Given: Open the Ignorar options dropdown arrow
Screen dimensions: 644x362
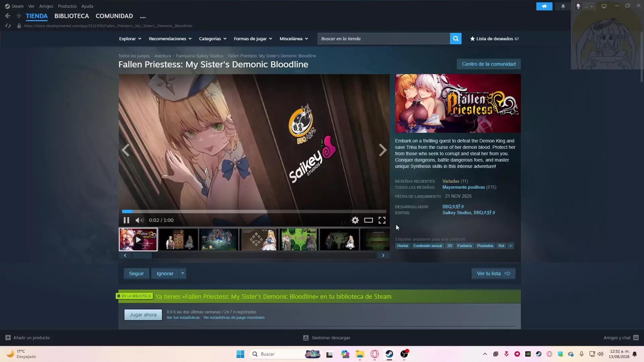Looking at the screenshot, I should tap(183, 274).
